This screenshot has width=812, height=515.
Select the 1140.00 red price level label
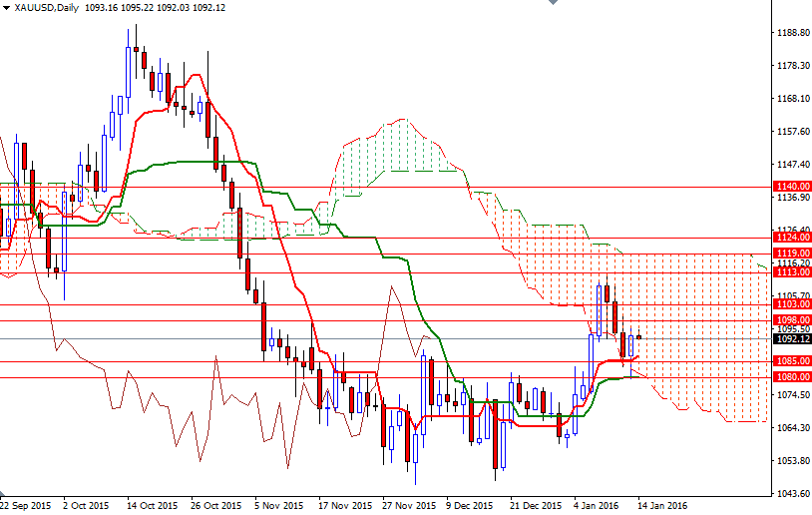(792, 186)
